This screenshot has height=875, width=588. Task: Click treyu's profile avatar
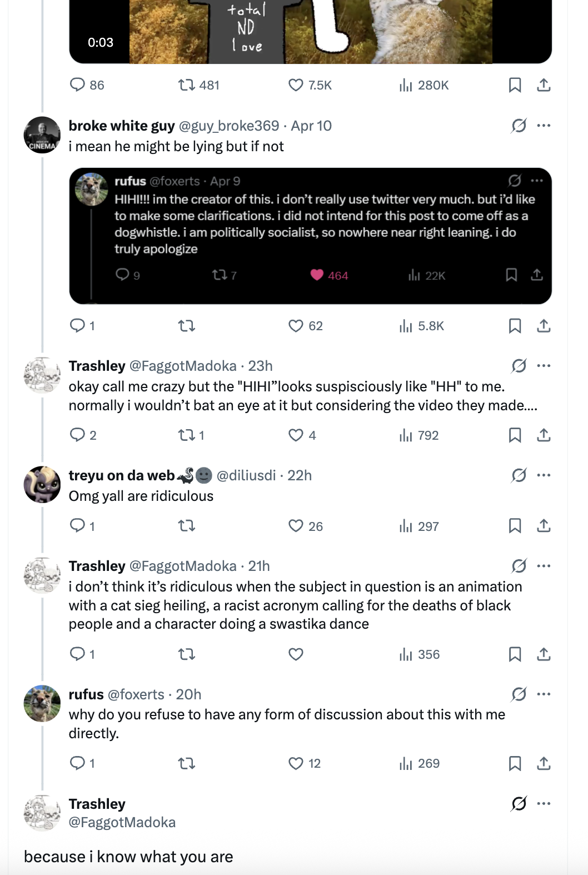point(42,484)
